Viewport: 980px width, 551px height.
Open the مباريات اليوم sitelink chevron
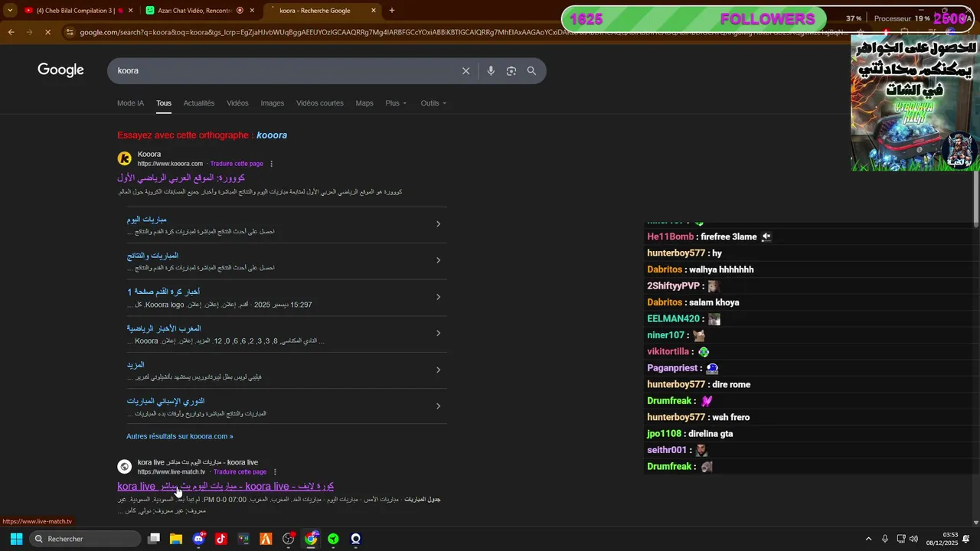click(x=438, y=224)
